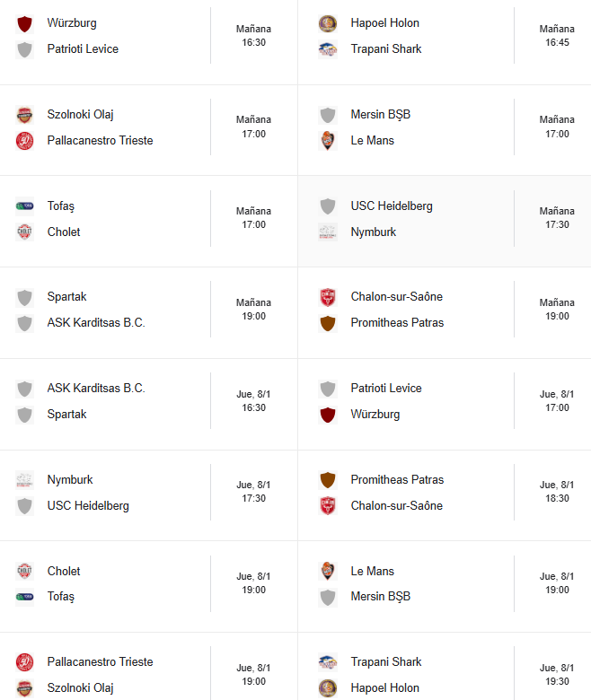Click Pallacanestro Trieste logo in Thursday's 19:00 match
Screen dimensions: 591x700
(x=24, y=662)
